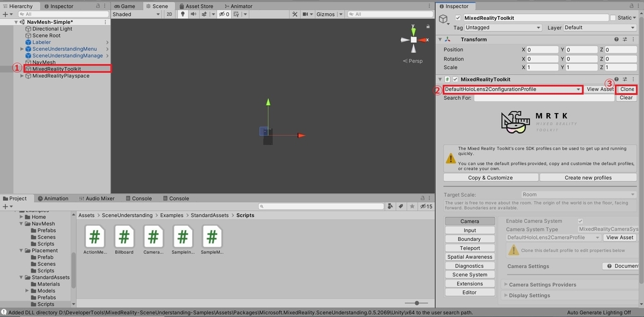Open Shaded draw mode dropdown
644x317 pixels.
pos(136,14)
